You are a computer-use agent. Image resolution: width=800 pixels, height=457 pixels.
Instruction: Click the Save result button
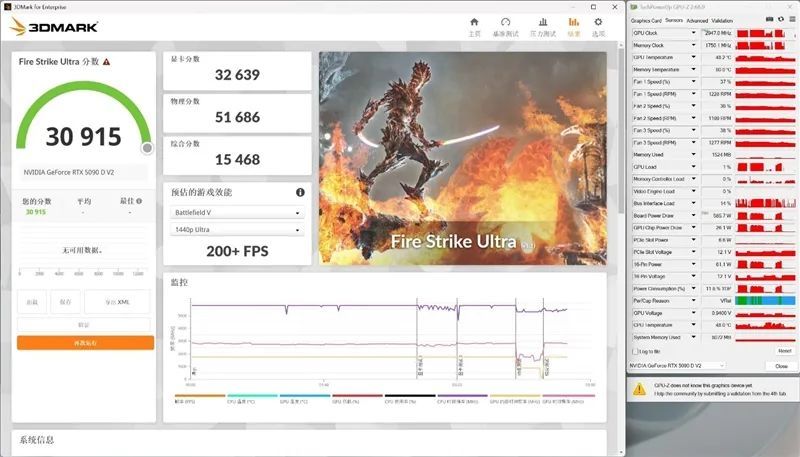point(65,302)
